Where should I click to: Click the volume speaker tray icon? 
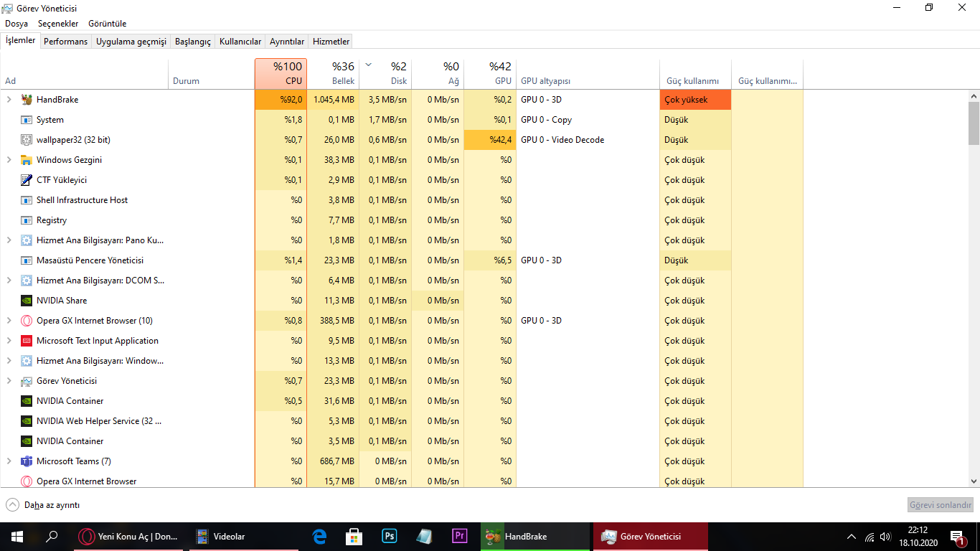pyautogui.click(x=886, y=537)
